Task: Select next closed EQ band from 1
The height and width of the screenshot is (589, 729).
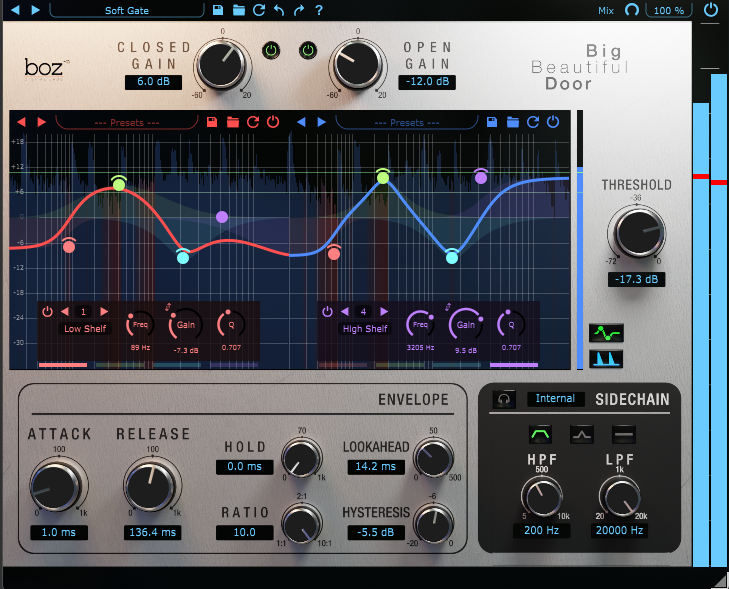Action: click(x=104, y=311)
